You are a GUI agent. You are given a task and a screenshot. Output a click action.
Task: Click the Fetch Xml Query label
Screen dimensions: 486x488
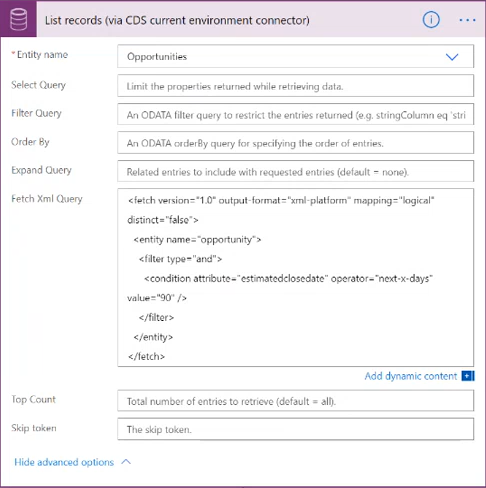click(47, 199)
